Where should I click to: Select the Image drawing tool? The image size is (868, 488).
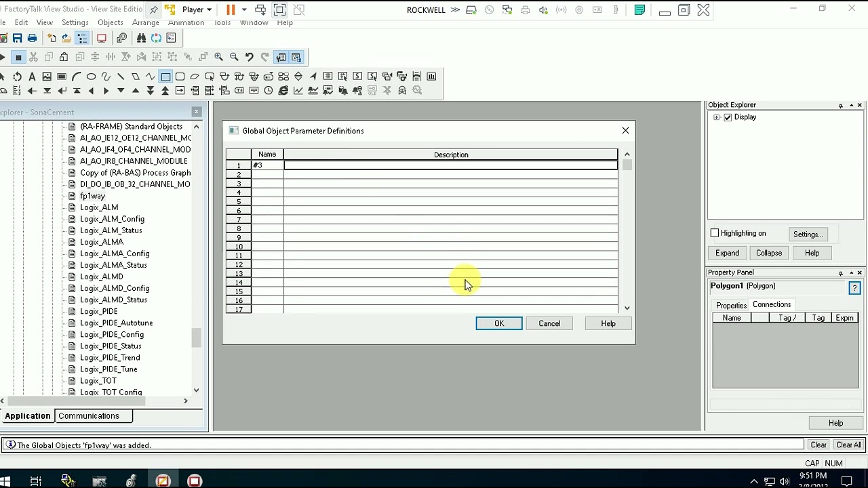point(47,77)
